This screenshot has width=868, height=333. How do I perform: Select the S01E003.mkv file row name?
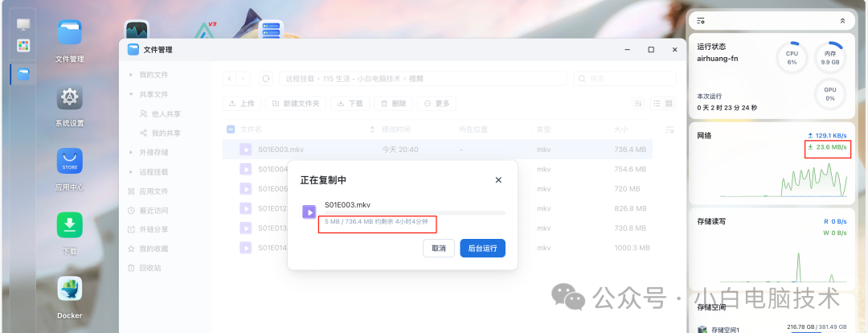pos(280,150)
